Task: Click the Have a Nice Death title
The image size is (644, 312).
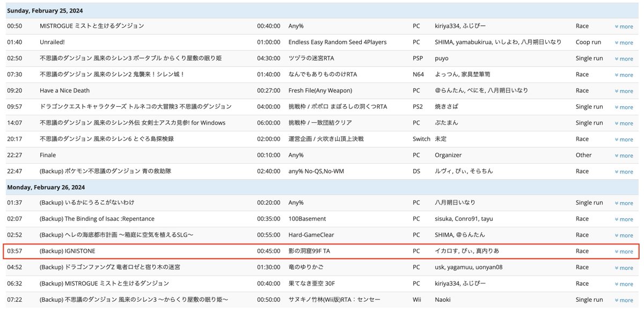Action: [x=64, y=91]
